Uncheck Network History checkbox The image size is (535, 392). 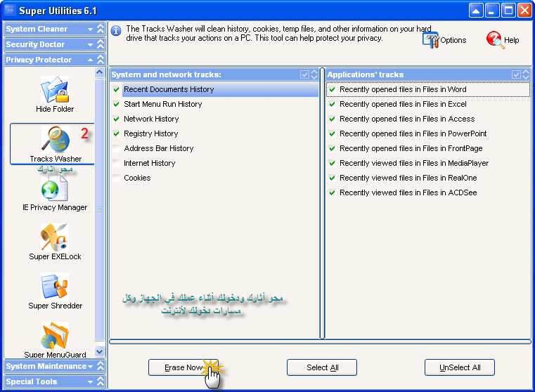pos(116,119)
